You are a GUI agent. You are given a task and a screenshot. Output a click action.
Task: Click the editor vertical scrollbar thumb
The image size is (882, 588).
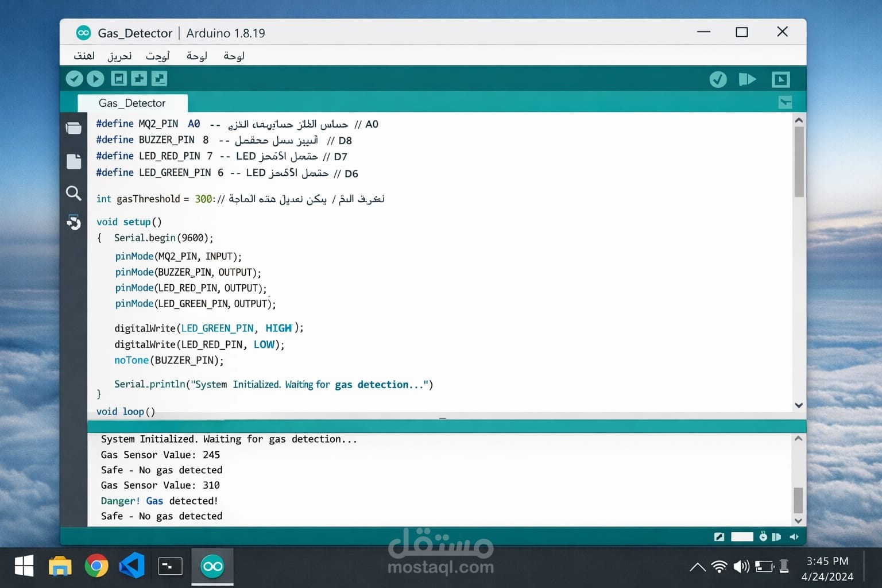pos(799,162)
